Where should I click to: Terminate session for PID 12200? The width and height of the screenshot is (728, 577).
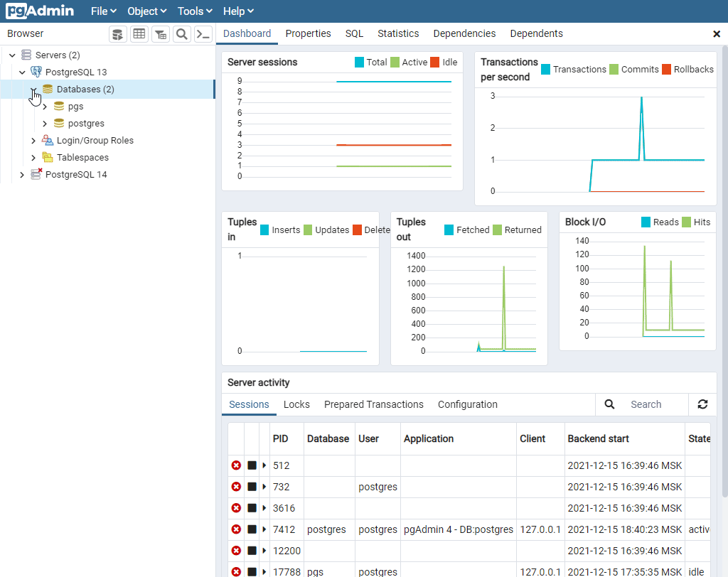(236, 551)
